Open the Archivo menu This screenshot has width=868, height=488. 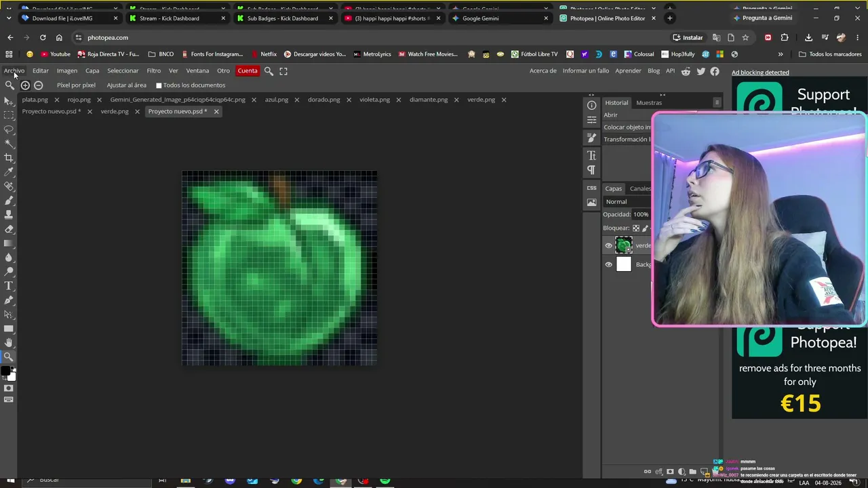(14, 70)
